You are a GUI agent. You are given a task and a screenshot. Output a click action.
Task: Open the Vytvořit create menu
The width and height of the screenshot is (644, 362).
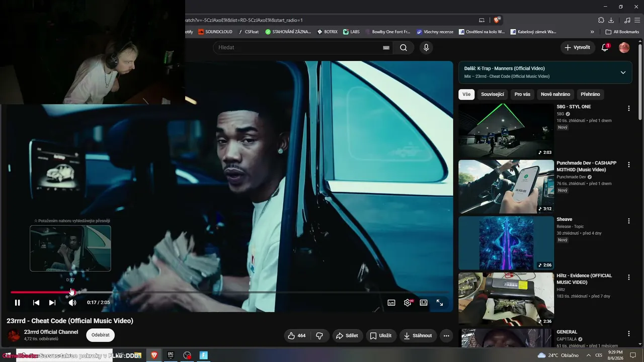coord(578,47)
